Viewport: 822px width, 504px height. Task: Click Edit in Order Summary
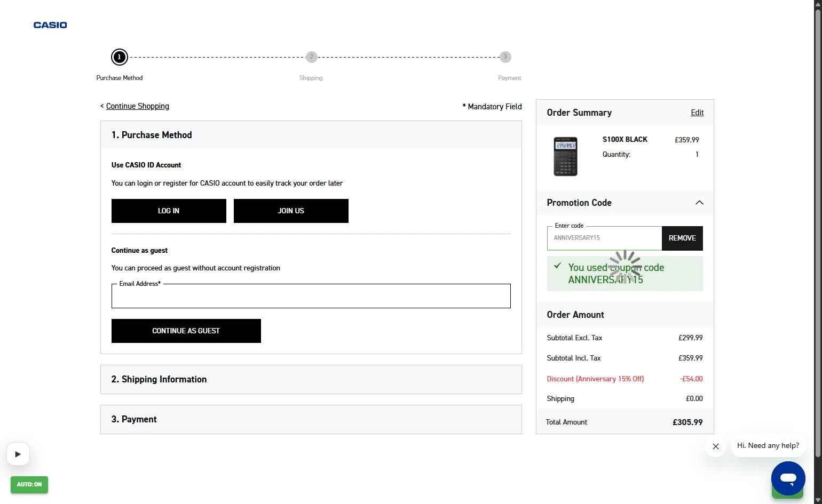[x=697, y=113]
